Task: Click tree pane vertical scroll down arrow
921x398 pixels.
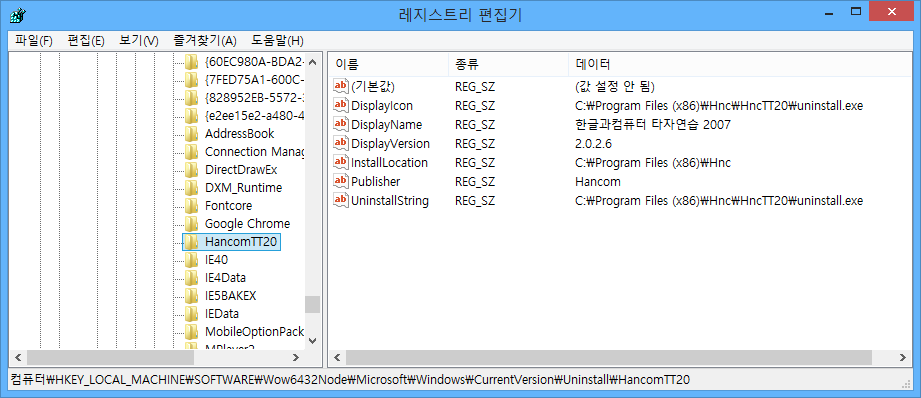Action: (x=312, y=340)
